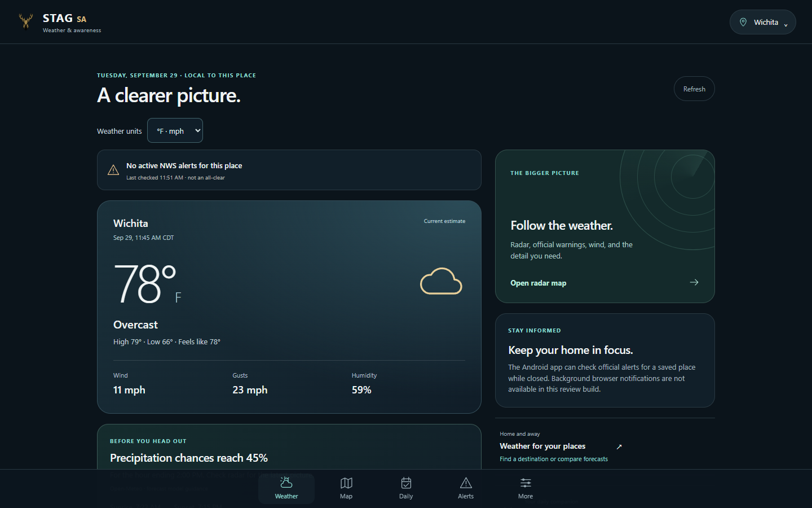Click the external arrow beside Weather for your places
The width and height of the screenshot is (812, 508).
[619, 446]
